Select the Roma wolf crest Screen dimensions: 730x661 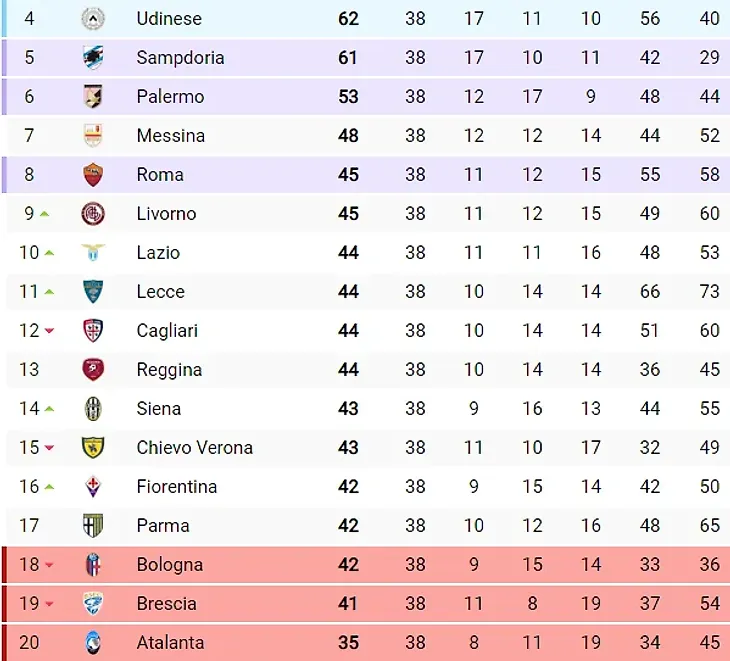[93, 174]
